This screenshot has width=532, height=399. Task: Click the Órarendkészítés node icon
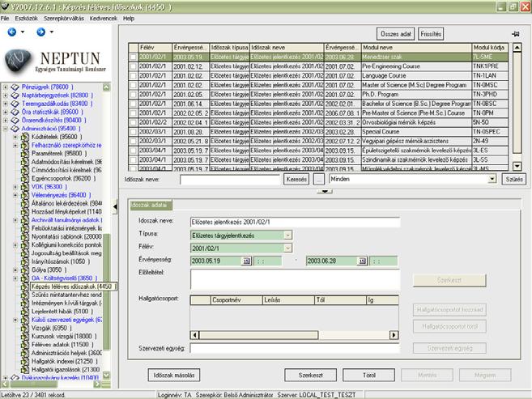coord(15,121)
